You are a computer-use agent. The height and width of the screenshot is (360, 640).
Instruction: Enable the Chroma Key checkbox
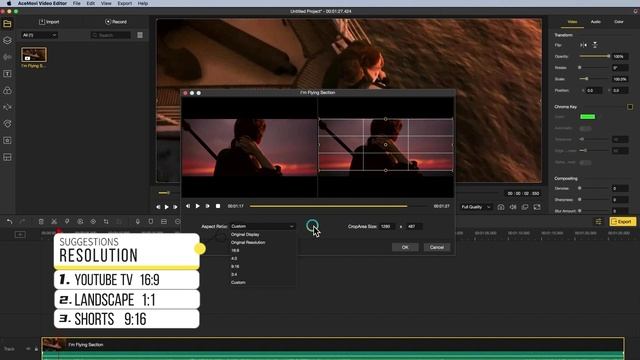click(x=630, y=107)
